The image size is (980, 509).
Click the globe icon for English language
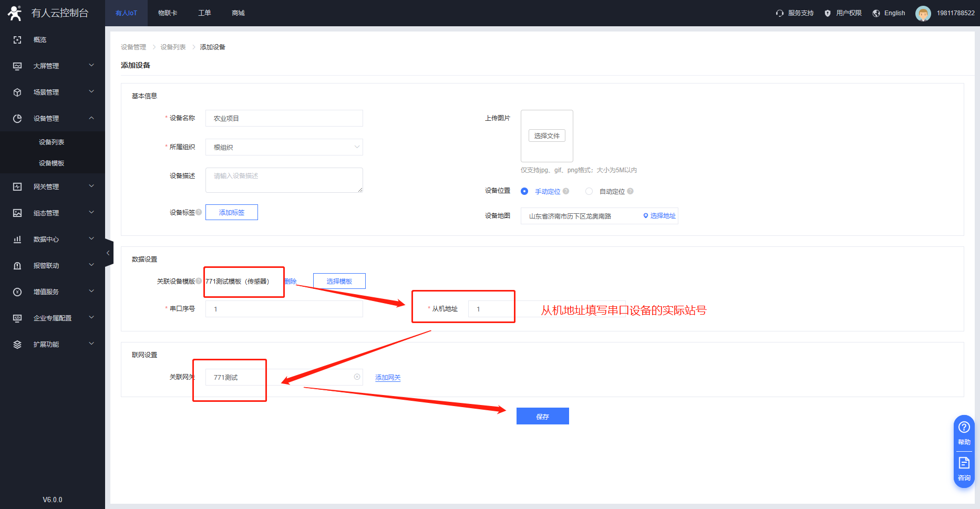pos(876,13)
